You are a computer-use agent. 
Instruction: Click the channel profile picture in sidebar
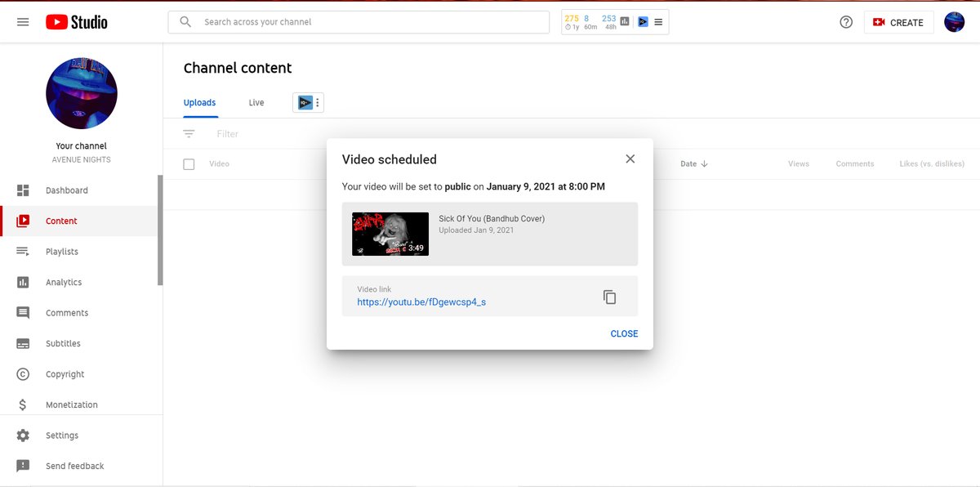tap(82, 93)
